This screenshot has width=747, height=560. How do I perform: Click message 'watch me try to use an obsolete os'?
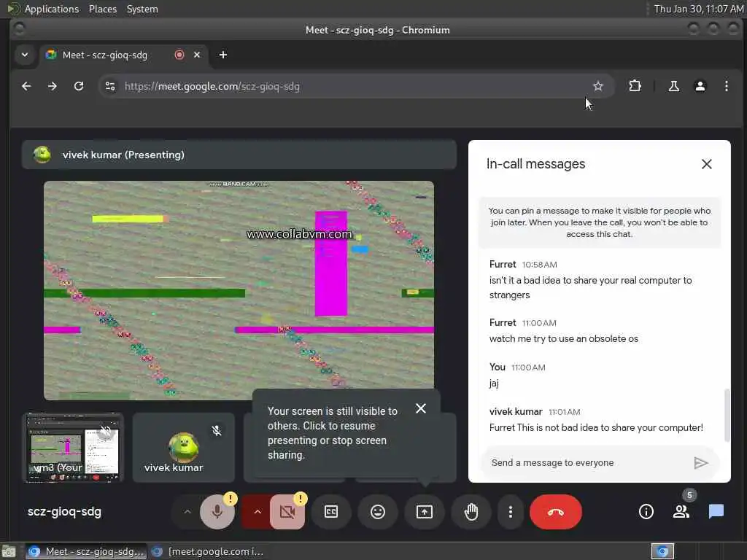(564, 338)
